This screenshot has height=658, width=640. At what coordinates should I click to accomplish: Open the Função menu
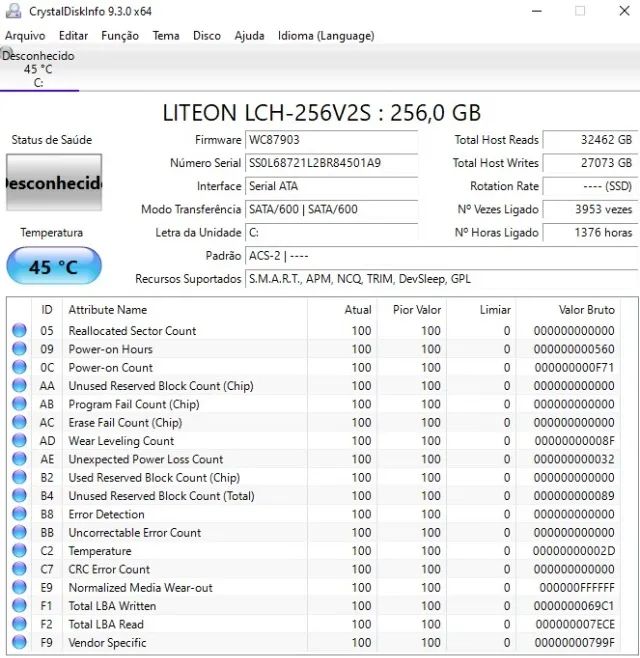[120, 36]
